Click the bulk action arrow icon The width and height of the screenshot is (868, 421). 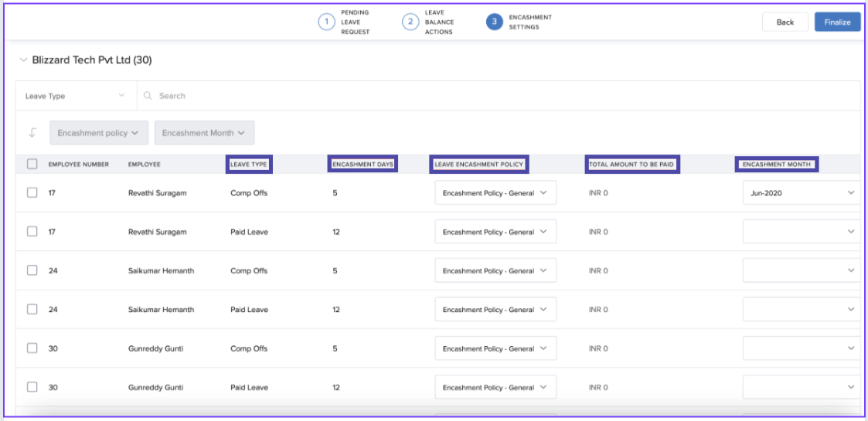[x=32, y=133]
